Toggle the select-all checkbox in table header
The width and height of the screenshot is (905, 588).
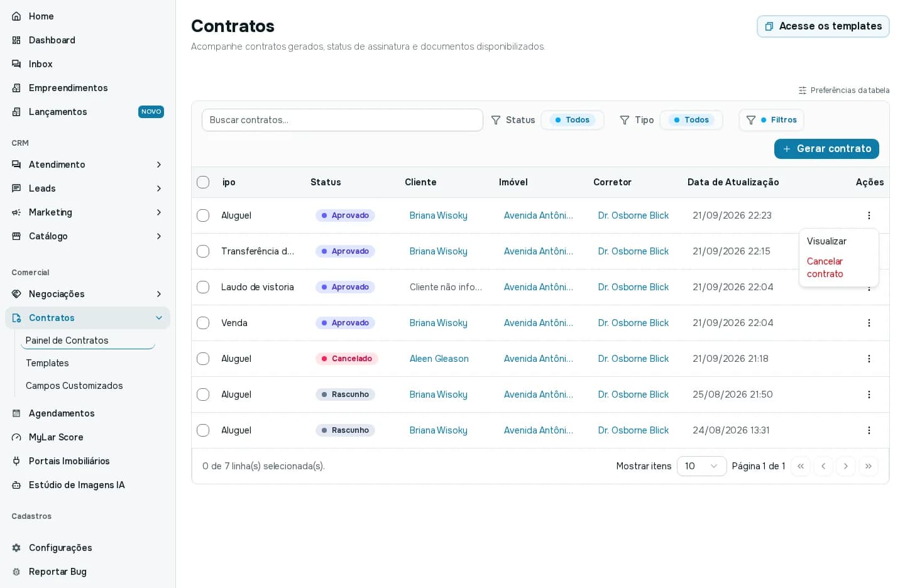203,182
